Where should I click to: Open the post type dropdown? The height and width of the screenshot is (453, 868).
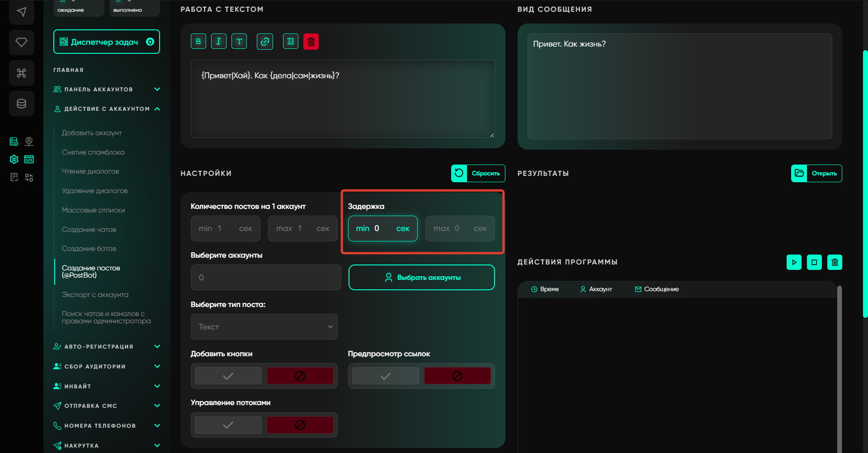click(x=264, y=326)
